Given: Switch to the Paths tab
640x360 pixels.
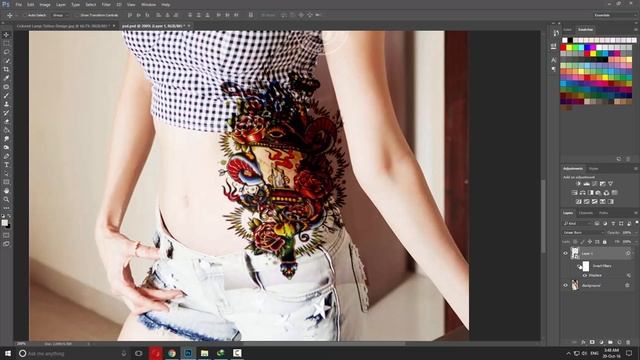Looking at the screenshot, I should pos(603,213).
